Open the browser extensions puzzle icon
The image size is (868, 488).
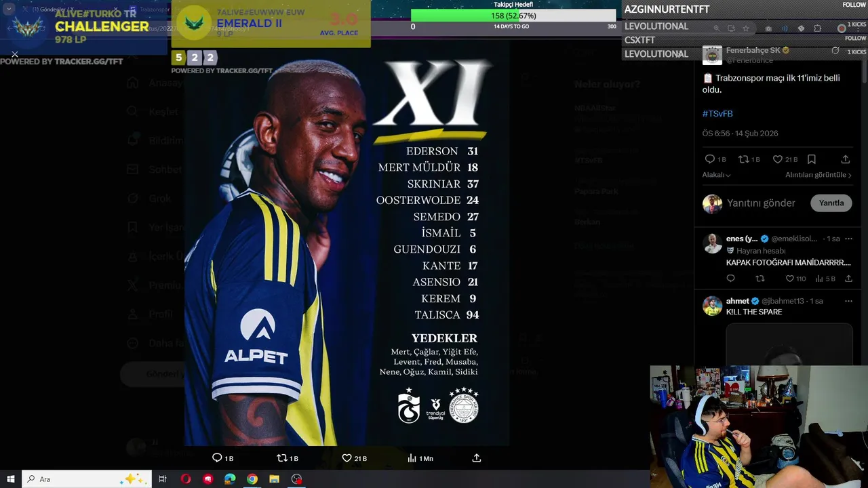817,28
